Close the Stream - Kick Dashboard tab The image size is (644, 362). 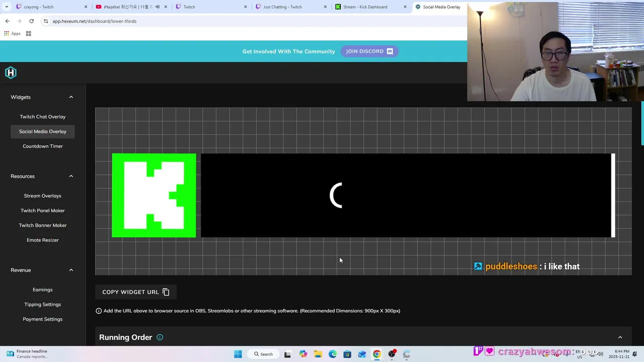tap(406, 7)
